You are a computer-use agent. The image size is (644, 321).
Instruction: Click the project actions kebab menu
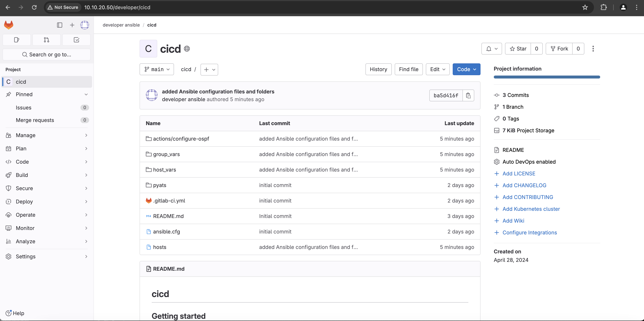coord(593,48)
